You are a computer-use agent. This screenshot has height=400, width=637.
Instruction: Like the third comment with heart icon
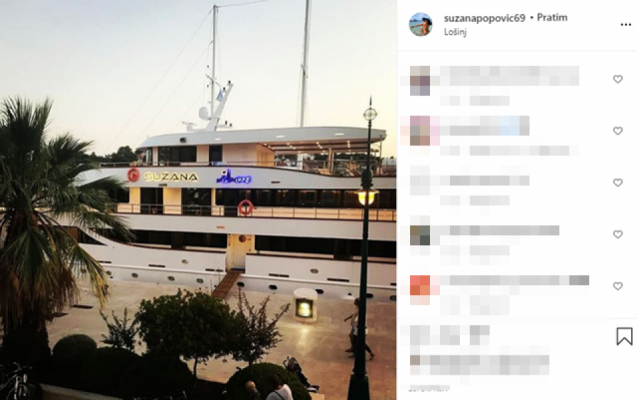click(618, 183)
